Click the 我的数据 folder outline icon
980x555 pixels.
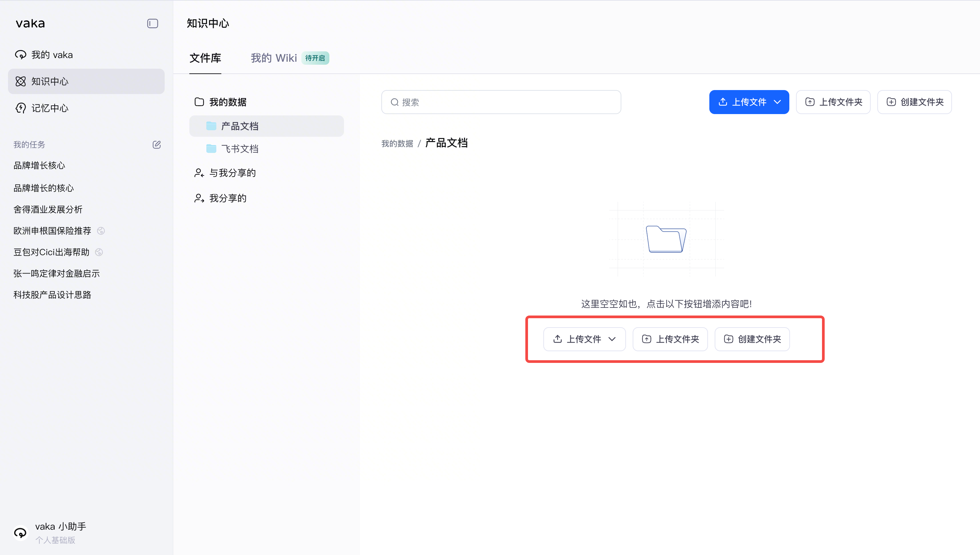click(x=199, y=102)
